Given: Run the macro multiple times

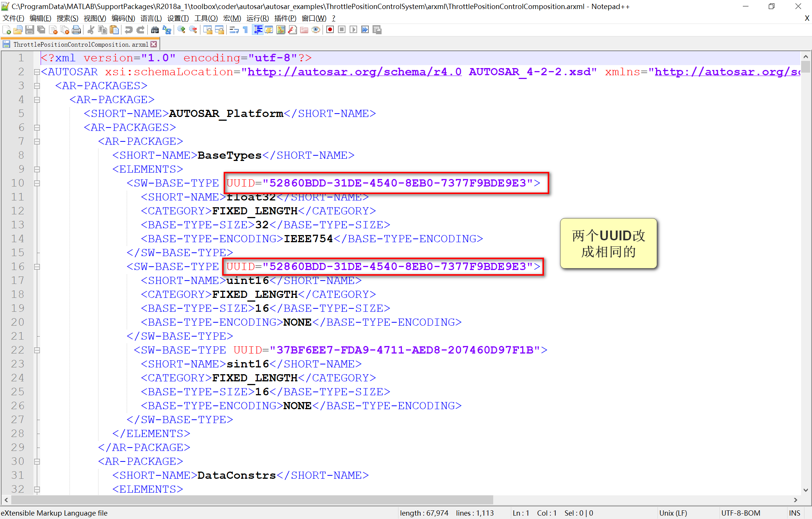Looking at the screenshot, I should point(365,30).
